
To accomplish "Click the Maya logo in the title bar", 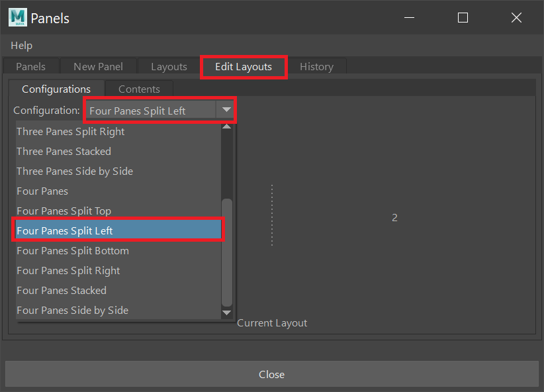I will click(x=17, y=17).
